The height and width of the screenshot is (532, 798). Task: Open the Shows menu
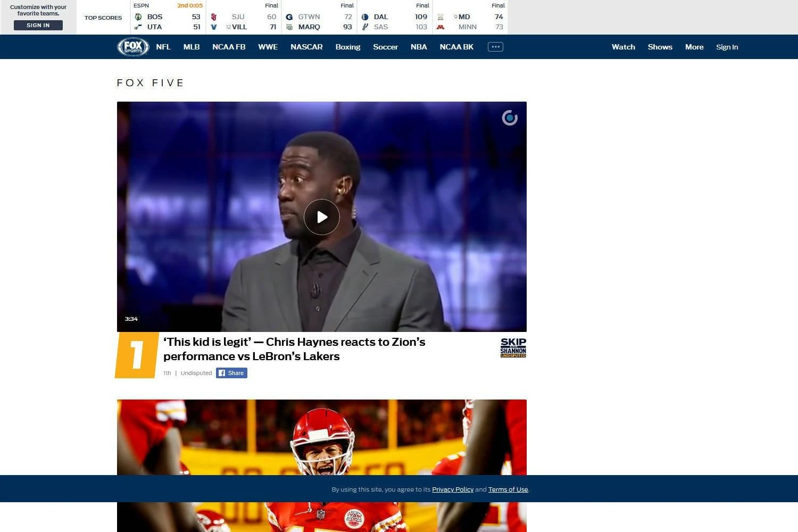(x=660, y=47)
